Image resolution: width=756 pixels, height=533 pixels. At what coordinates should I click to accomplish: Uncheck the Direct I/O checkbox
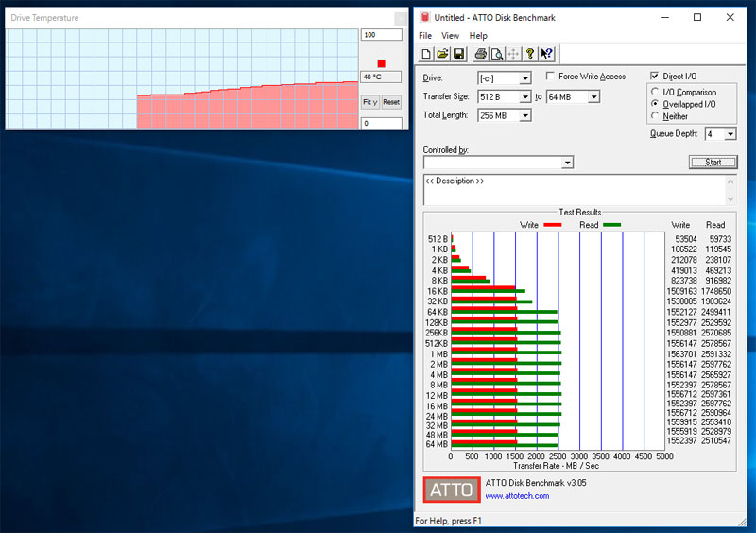click(655, 77)
